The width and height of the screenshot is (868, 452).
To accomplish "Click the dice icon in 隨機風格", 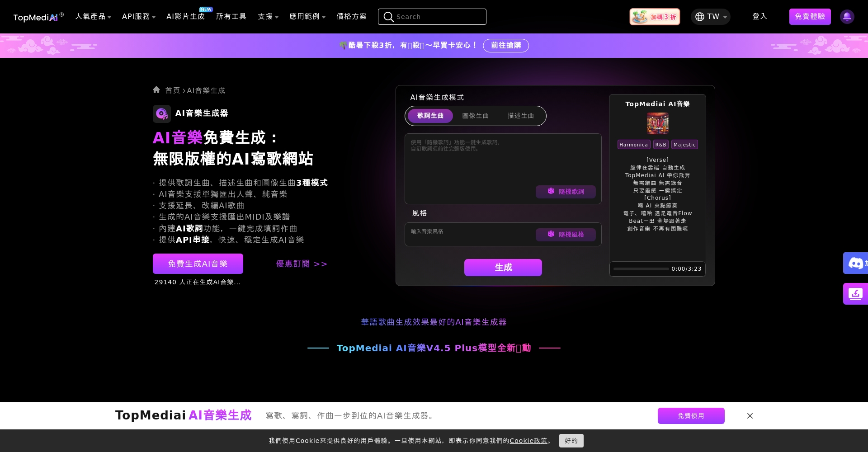I will coord(551,234).
